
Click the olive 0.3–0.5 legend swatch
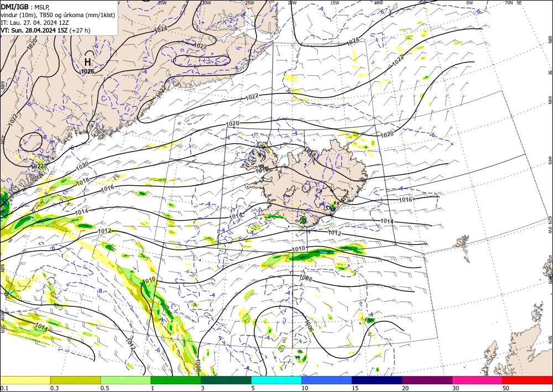tap(75, 380)
